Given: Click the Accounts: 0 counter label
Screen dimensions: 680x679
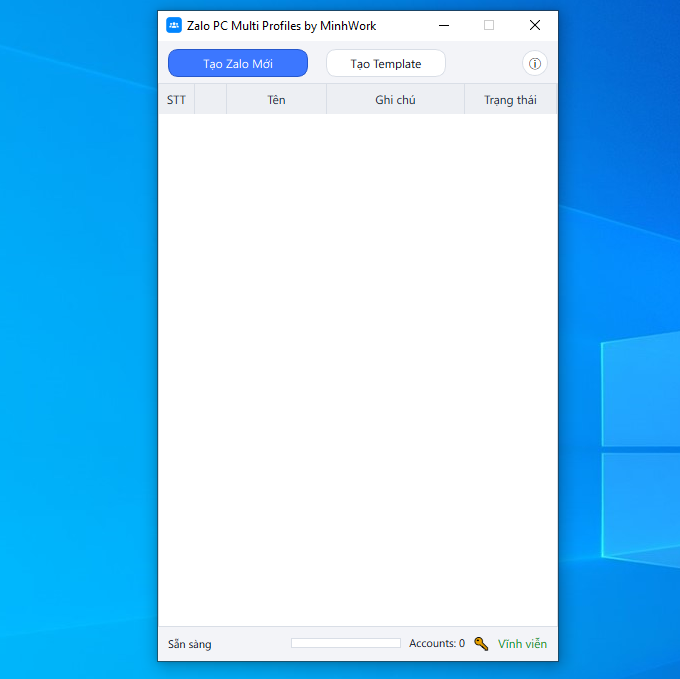Looking at the screenshot, I should point(436,644).
